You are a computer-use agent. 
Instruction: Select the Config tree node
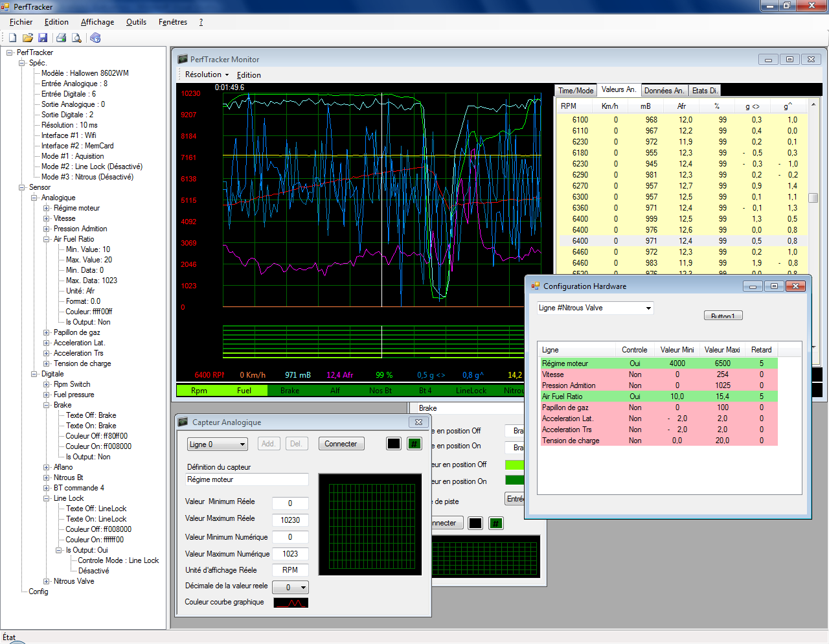[x=38, y=592]
